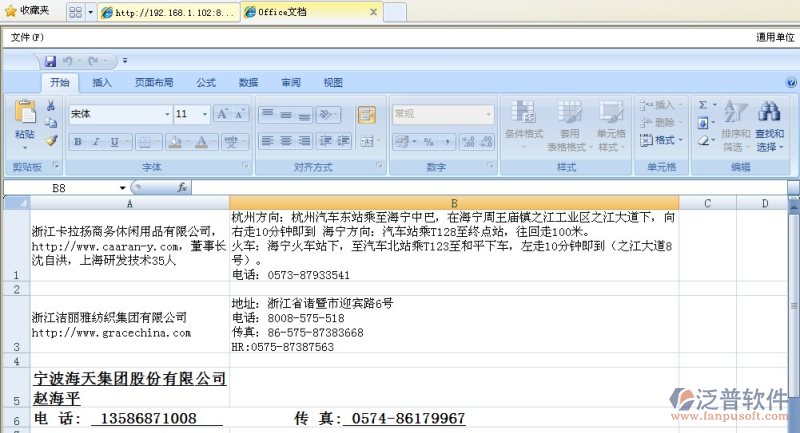Screen dimensions: 800x433
Task: Click the Cut scissors icon
Action: coord(51,106)
